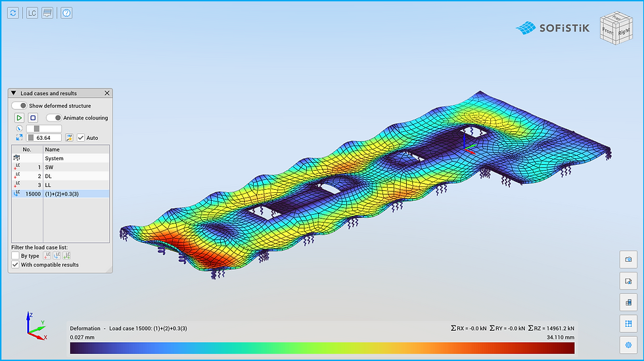This screenshot has height=361, width=644.
Task: Click the display/monitor toolbar icon
Action: click(x=47, y=13)
